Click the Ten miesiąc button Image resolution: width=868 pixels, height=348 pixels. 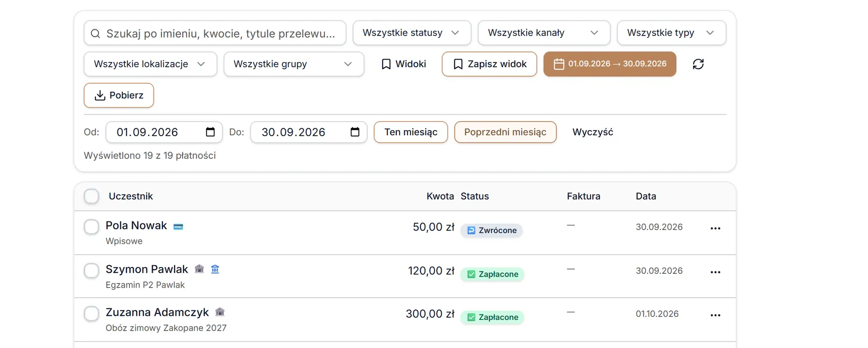click(411, 132)
